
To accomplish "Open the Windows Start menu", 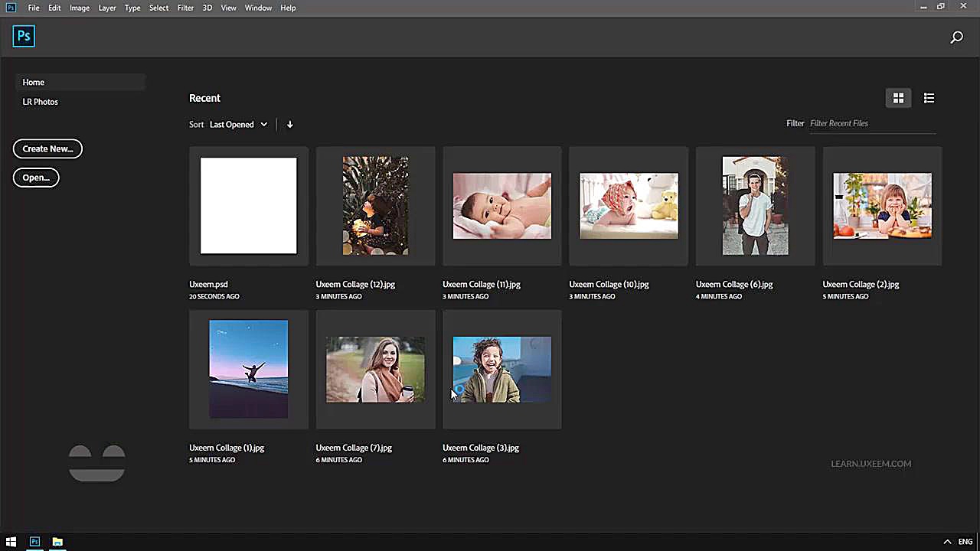I will pyautogui.click(x=11, y=542).
